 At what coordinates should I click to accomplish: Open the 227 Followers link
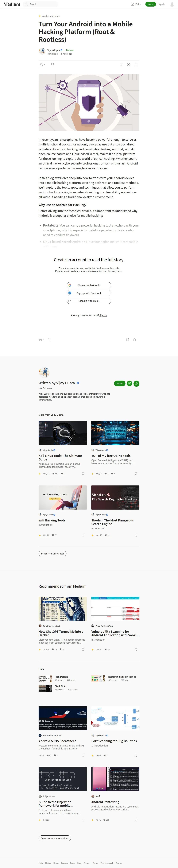coord(45,388)
